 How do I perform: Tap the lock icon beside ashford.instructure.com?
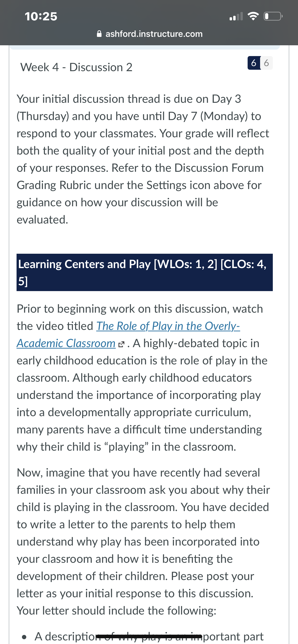tap(99, 34)
